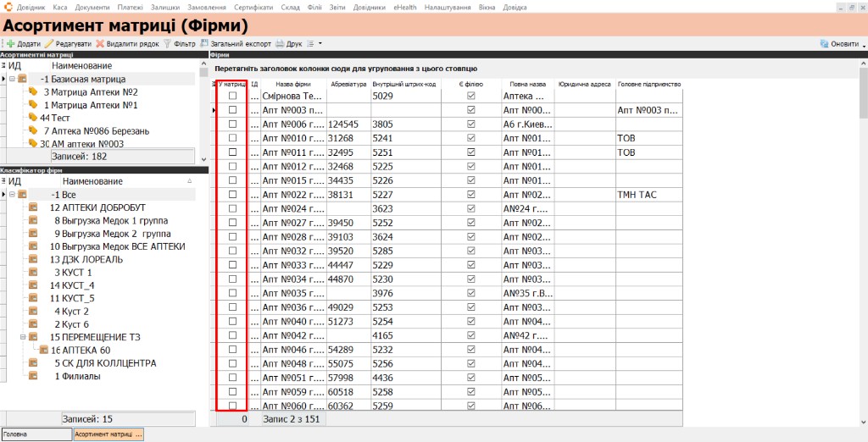Image resolution: width=868 pixels, height=442 pixels.
Task: Open the dropdown arrow after Друк
Action: point(320,44)
